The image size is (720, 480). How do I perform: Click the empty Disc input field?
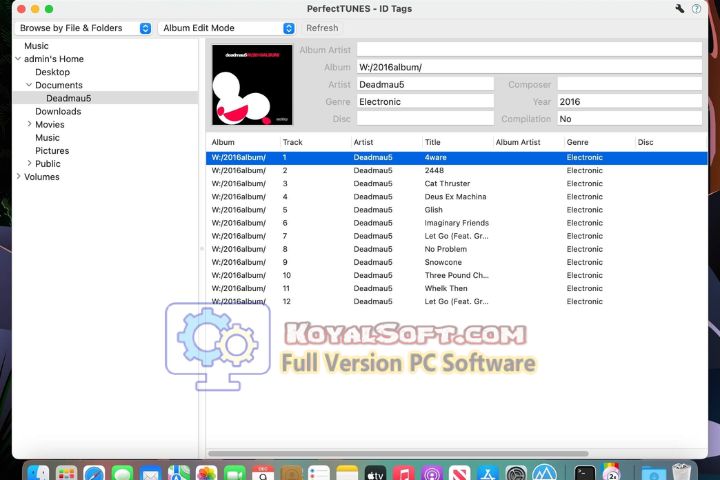click(x=425, y=119)
